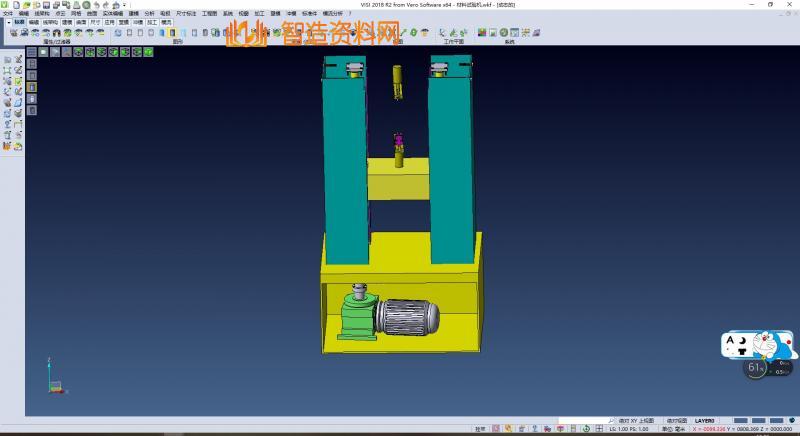
Task: Open the color palette icon in 系统 group
Action: tap(482, 32)
